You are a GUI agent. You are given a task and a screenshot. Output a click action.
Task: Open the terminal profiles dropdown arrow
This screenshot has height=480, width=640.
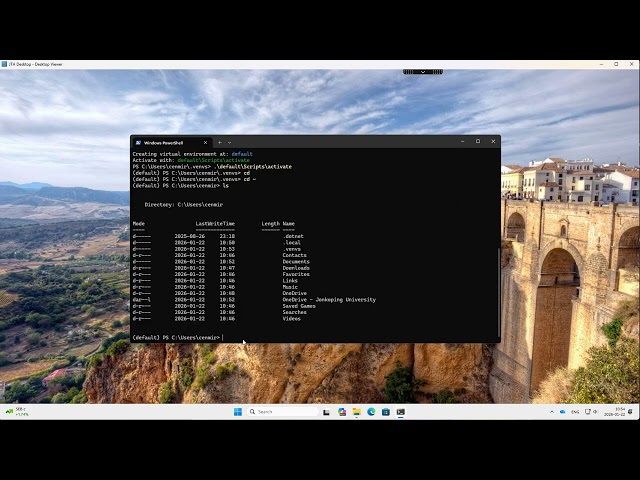[229, 142]
